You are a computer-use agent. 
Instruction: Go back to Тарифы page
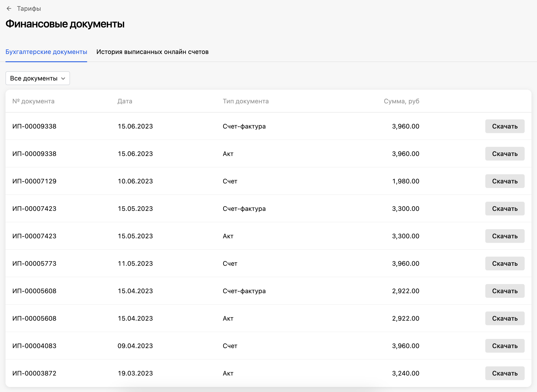click(x=29, y=9)
